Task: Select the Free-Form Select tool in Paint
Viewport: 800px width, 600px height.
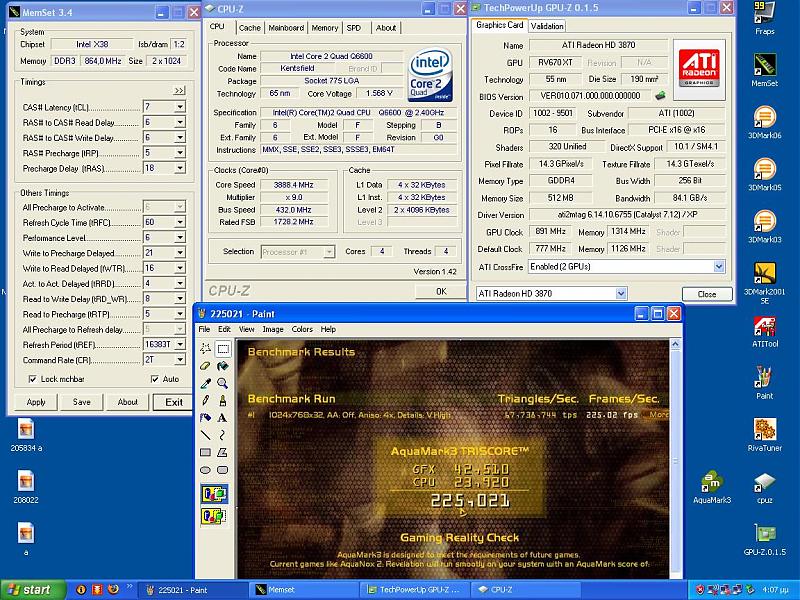Action: pyautogui.click(x=206, y=349)
